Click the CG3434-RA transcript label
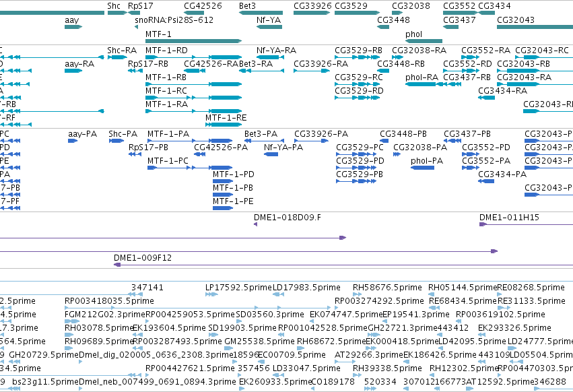The width and height of the screenshot is (573, 392). 503,91
